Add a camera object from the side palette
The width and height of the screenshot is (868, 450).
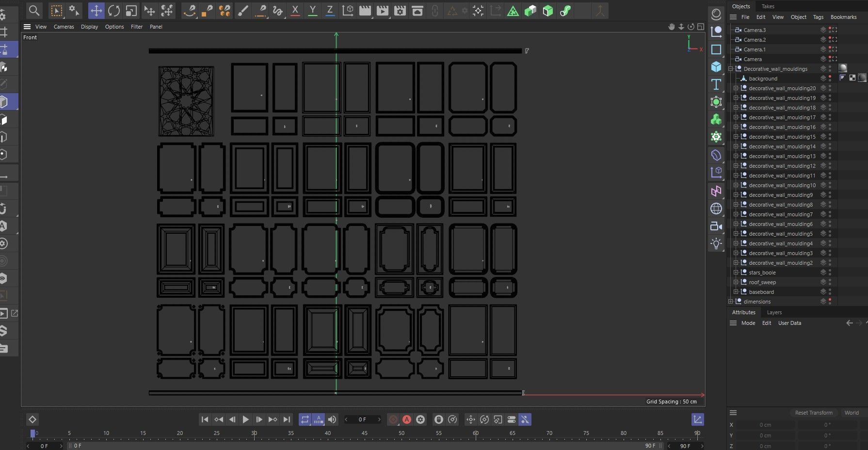point(716,226)
